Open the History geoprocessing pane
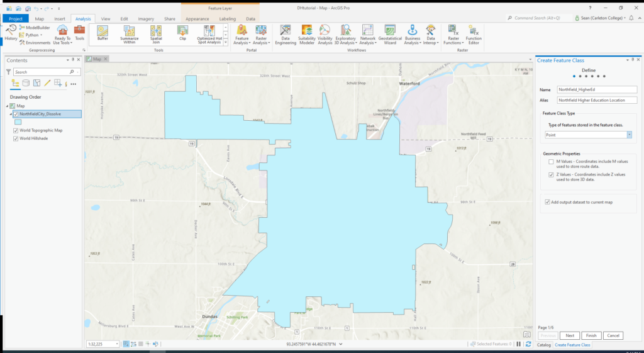Viewport: 644px width, 353px height. [x=11, y=33]
